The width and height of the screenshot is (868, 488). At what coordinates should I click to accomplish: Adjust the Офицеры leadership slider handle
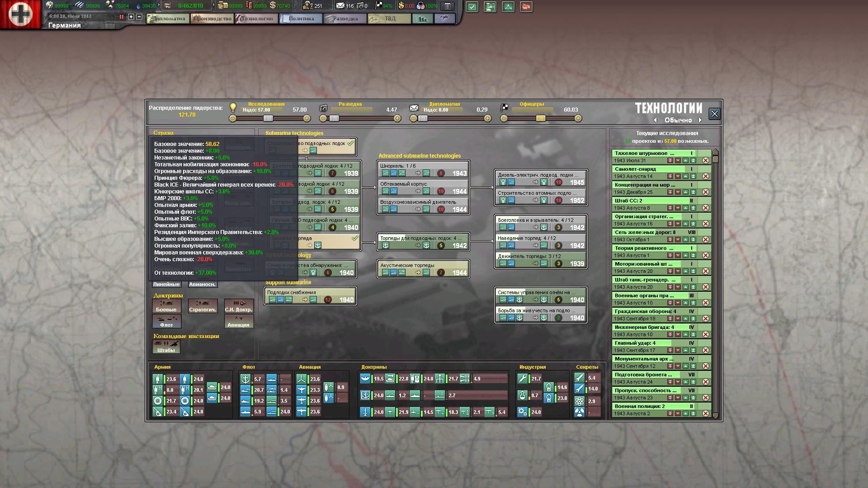(541, 118)
